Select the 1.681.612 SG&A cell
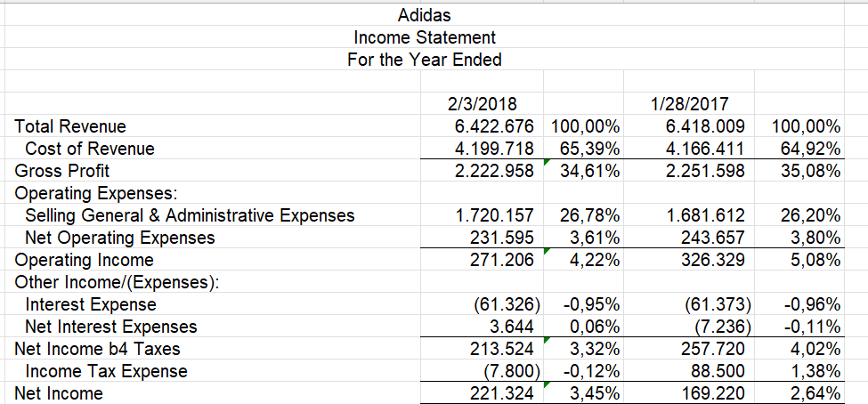 [x=704, y=215]
